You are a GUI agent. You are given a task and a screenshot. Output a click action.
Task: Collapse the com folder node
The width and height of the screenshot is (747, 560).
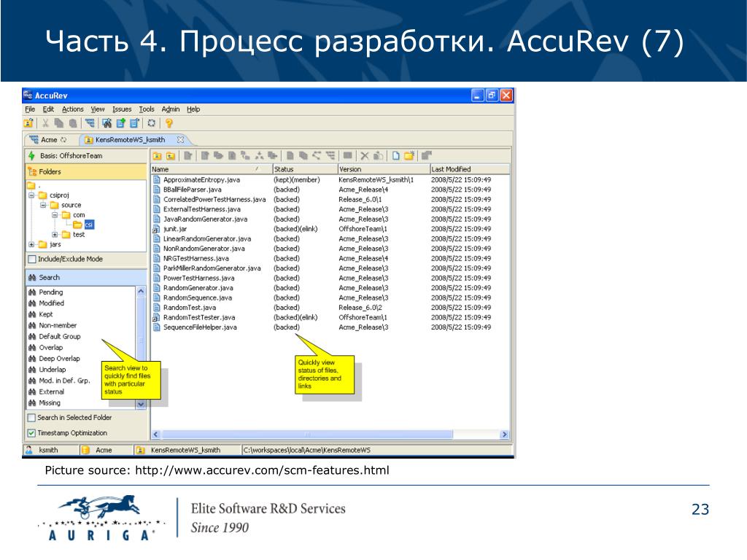point(55,215)
